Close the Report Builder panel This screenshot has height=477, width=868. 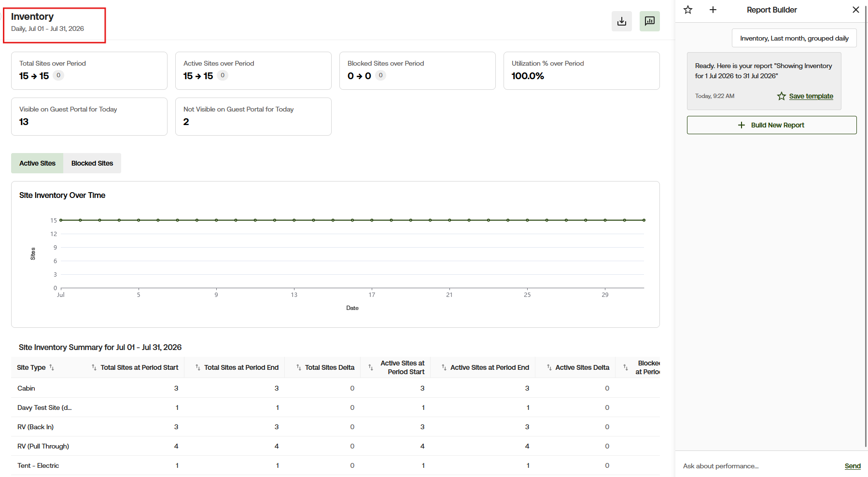(x=856, y=10)
